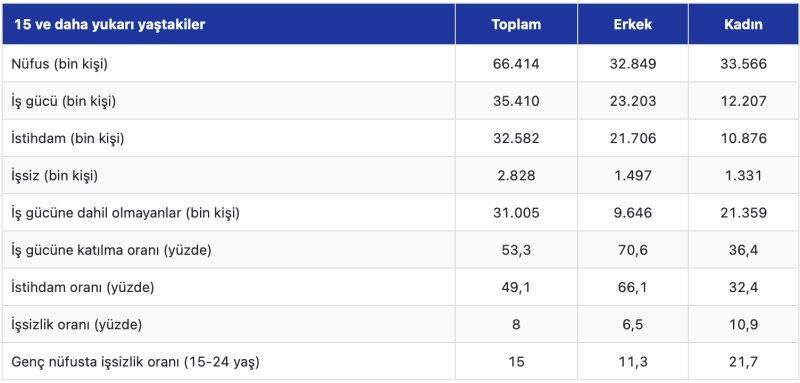Click the Erkek column header
Screen dimensions: 800x383
633,24
